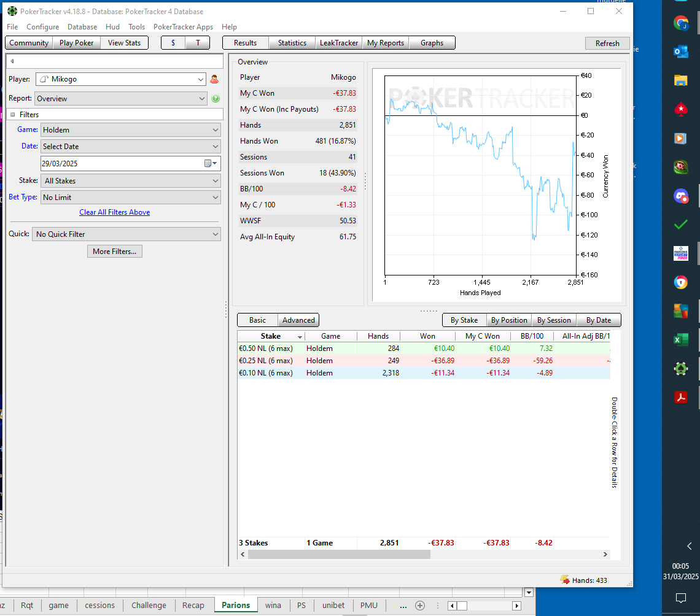
Task: Select the €0.25 NL (6 max) row
Action: (x=424, y=360)
